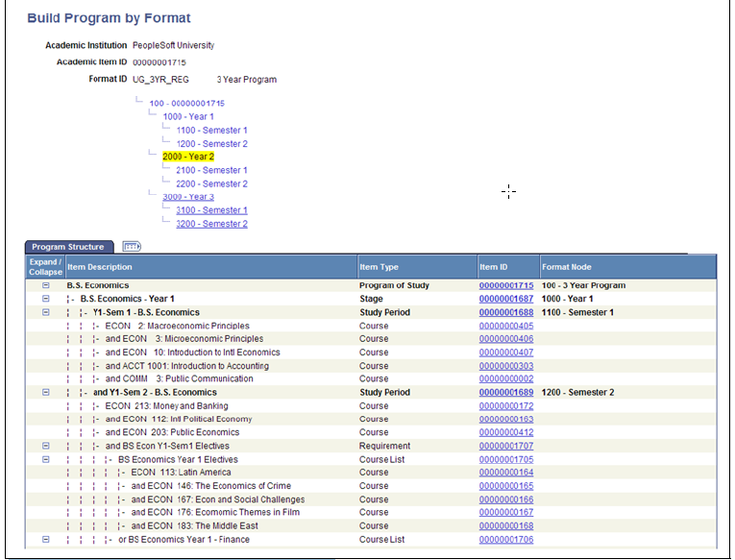The image size is (735, 560).
Task: Select highlighted node 2000 - Year 2
Action: click(x=188, y=157)
